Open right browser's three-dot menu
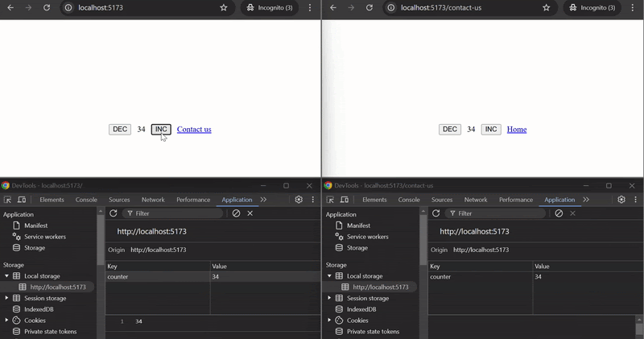 [633, 7]
